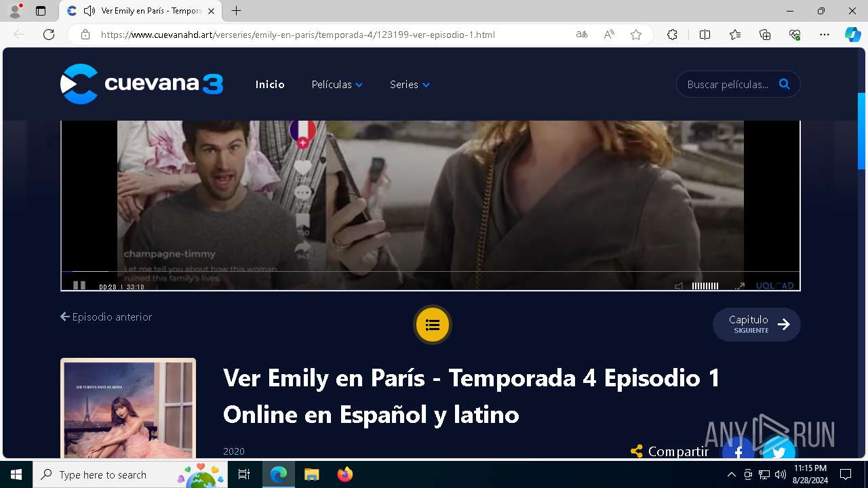Launch Firefox from the taskbar
Viewport: 868px width, 488px height.
pos(345,474)
